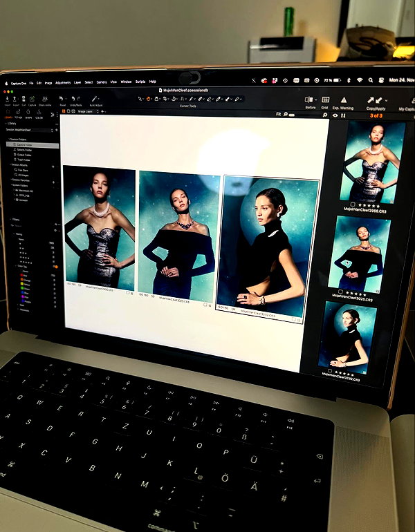The width and height of the screenshot is (415, 532).
Task: Select the orange Pan hand tool
Action: click(x=148, y=99)
